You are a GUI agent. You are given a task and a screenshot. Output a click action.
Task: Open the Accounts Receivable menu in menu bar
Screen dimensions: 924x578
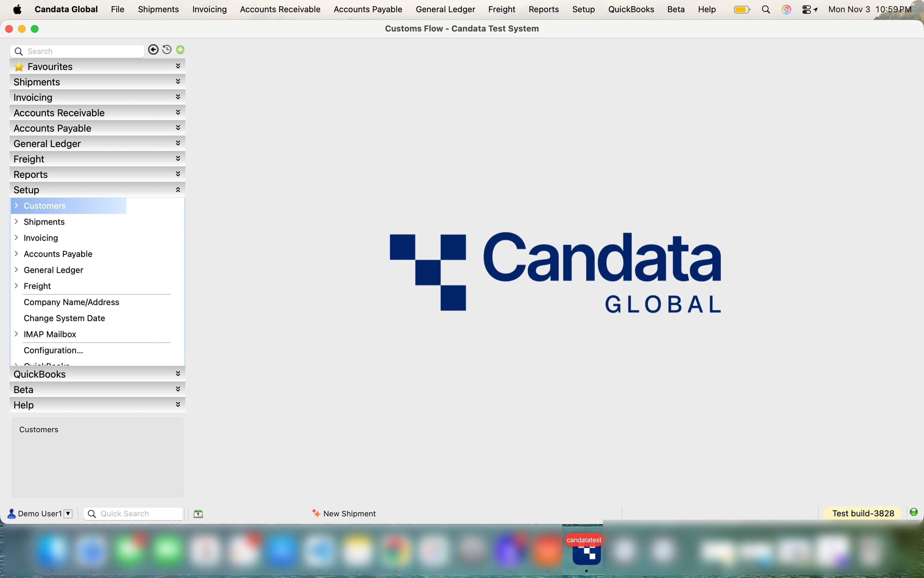click(x=280, y=10)
